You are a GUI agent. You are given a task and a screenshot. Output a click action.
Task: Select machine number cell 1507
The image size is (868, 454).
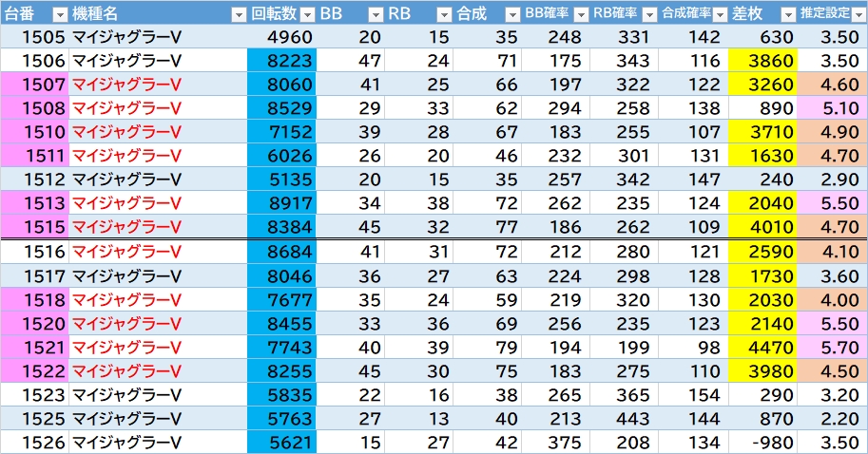[34, 84]
